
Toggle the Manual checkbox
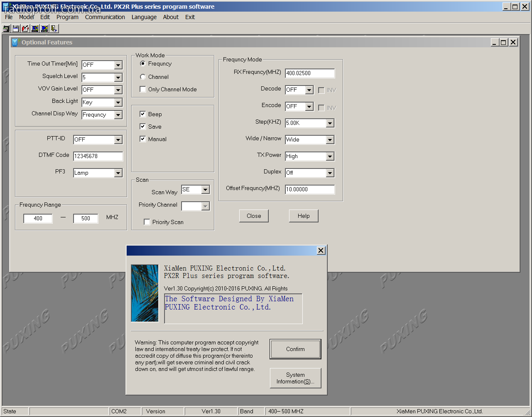(x=143, y=139)
